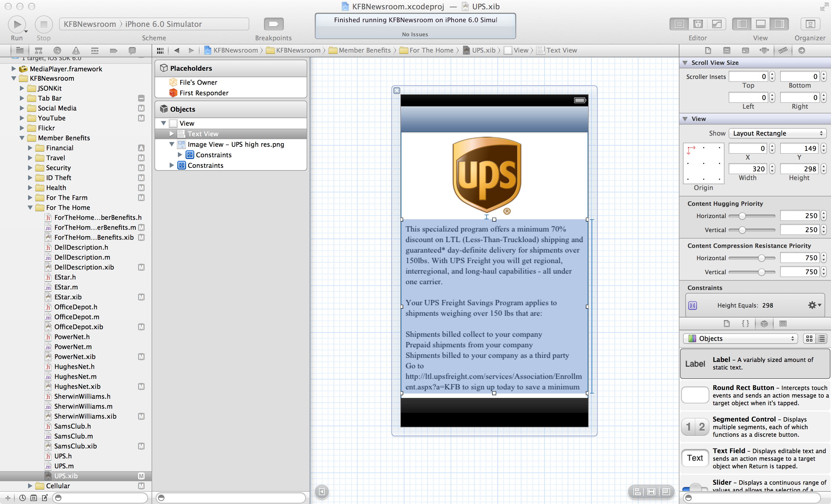Screen dimensions: 831x504
Task: Hide the Navigator pane
Action: 742,24
